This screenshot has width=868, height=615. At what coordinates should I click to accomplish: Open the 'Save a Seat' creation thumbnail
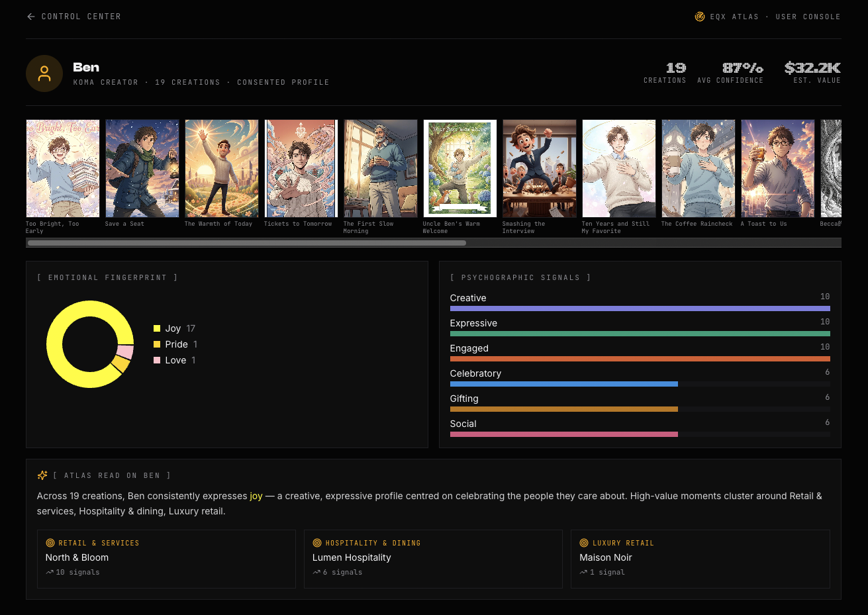coord(142,168)
